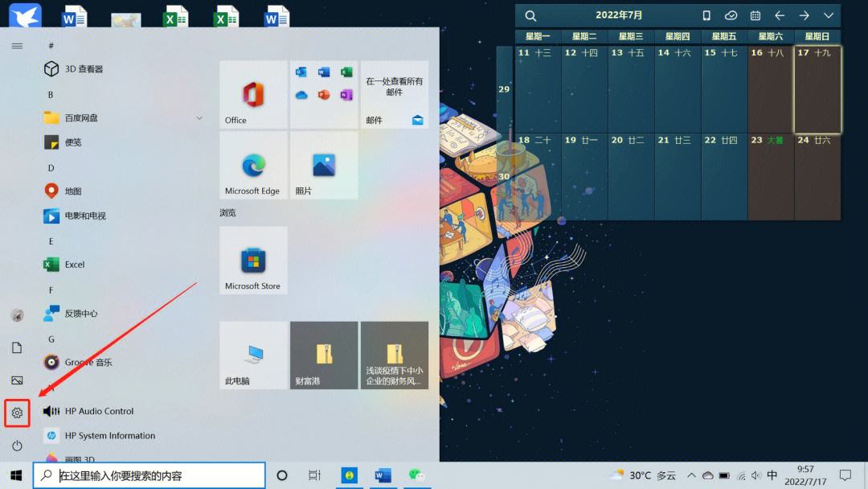
Task: Go to next month in calendar
Action: [x=804, y=15]
